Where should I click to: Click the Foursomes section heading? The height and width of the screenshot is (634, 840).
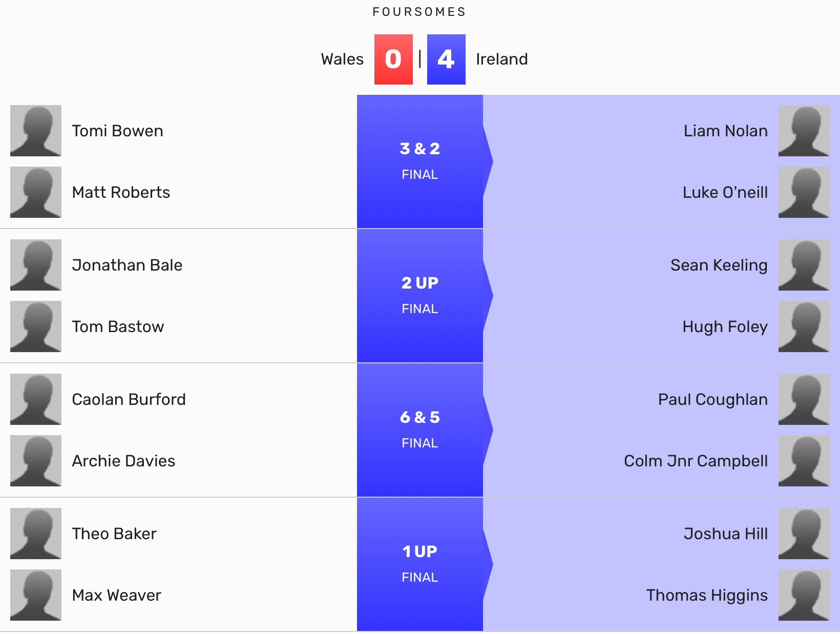pos(419,12)
